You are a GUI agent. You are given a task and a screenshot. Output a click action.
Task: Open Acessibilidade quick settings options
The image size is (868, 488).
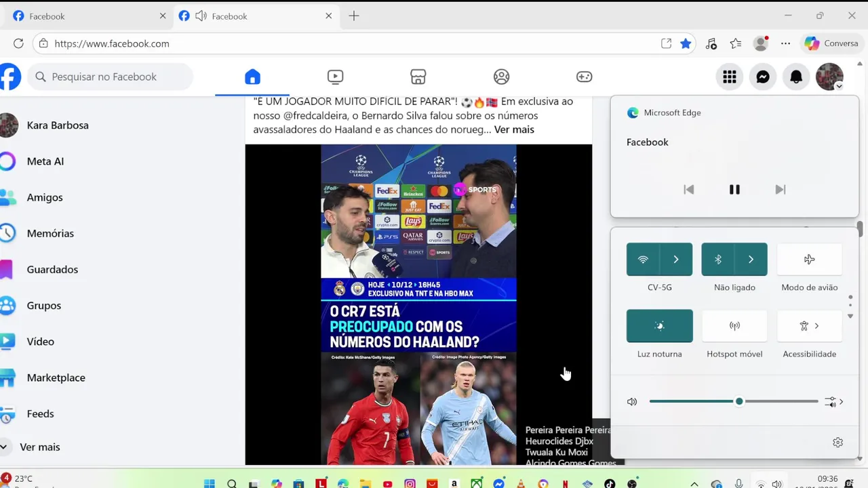809,326
